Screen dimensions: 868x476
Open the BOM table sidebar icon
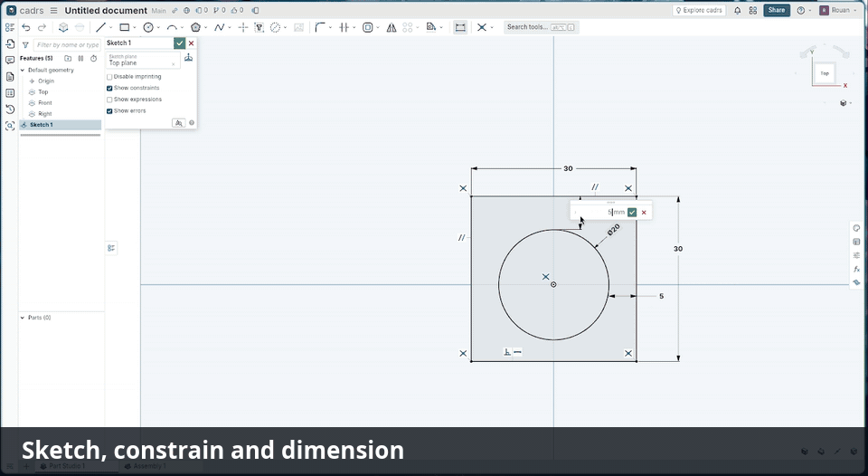10,92
